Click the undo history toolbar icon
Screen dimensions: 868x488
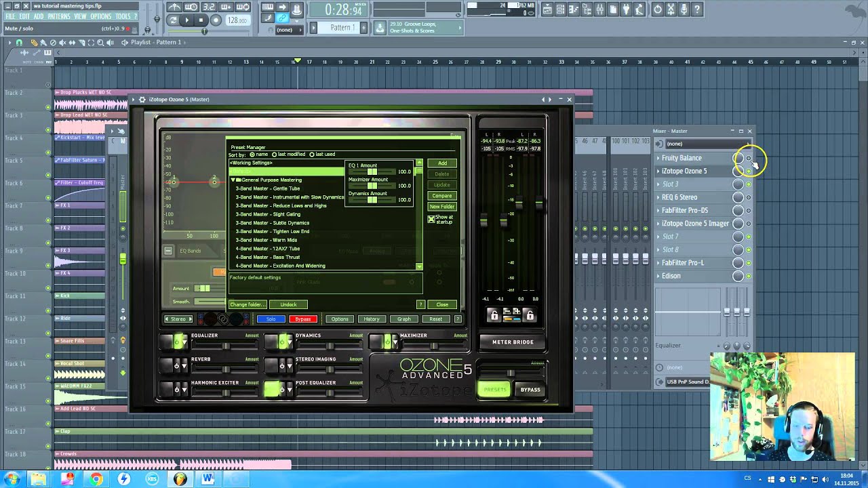coord(658,9)
